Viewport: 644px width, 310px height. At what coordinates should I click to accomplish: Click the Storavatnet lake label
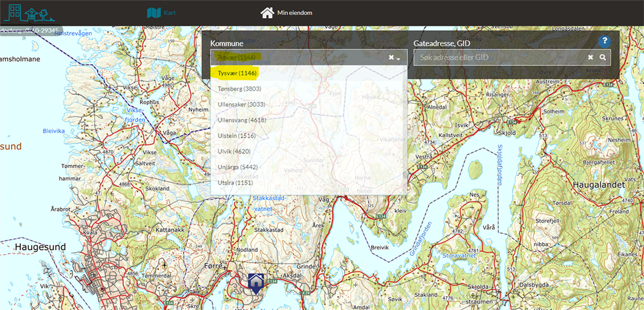[x=458, y=255]
